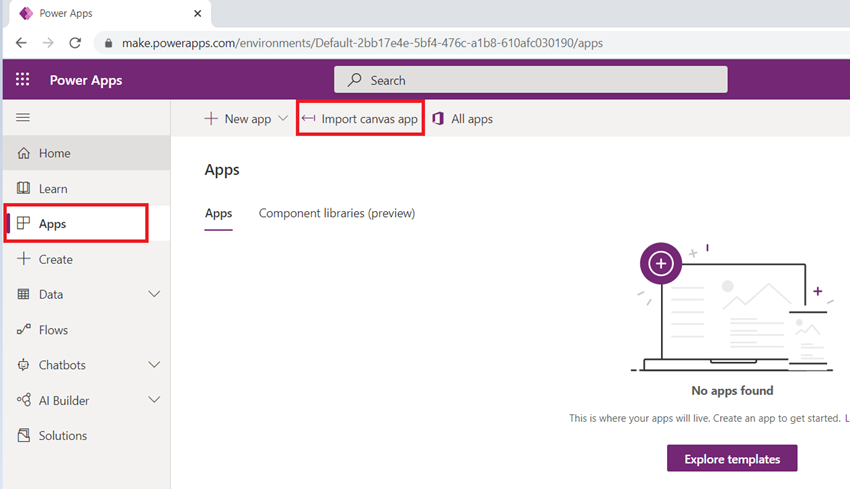Click the Learn book icon
This screenshot has height=489, width=850.
pyautogui.click(x=23, y=188)
